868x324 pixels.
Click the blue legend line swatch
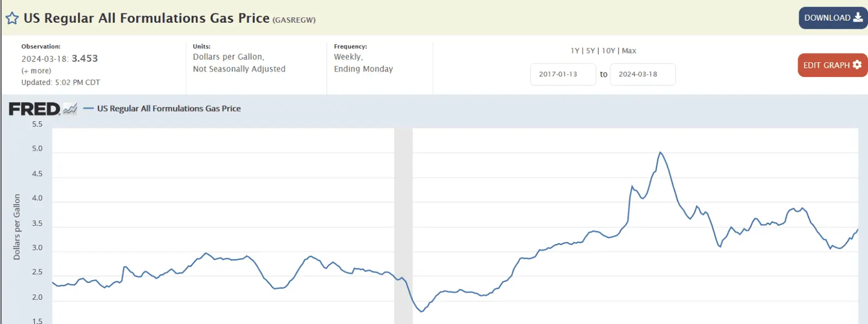88,109
